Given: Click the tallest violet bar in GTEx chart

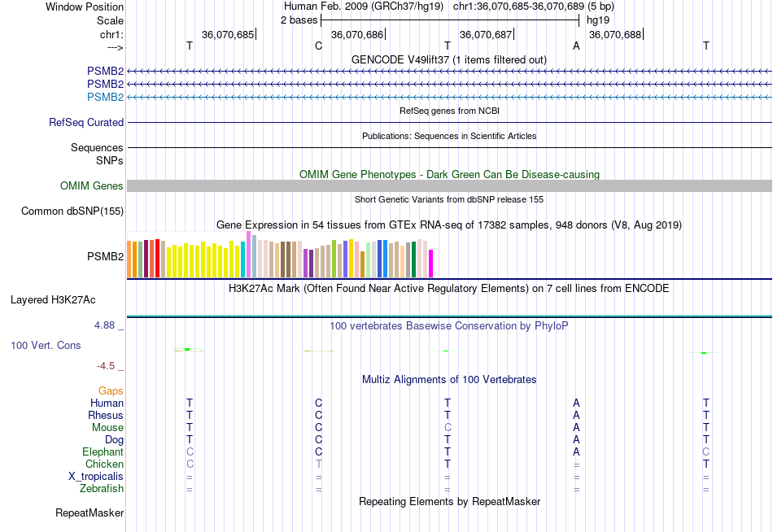Looking at the screenshot, I should [x=248, y=255].
